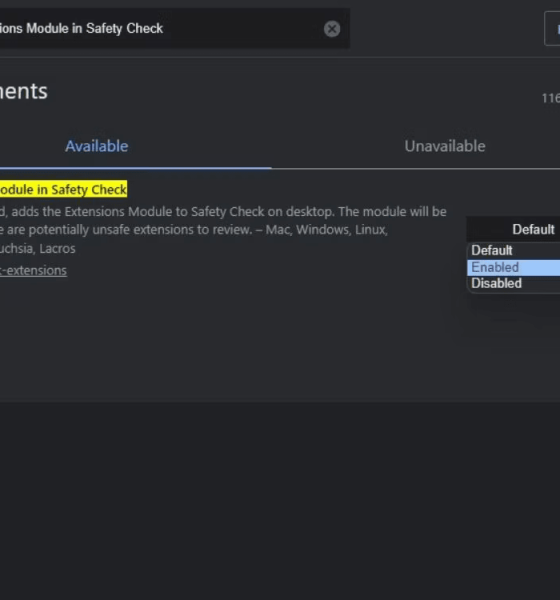The height and width of the screenshot is (600, 560).
Task: Clear the search text with the X icon
Action: click(332, 29)
